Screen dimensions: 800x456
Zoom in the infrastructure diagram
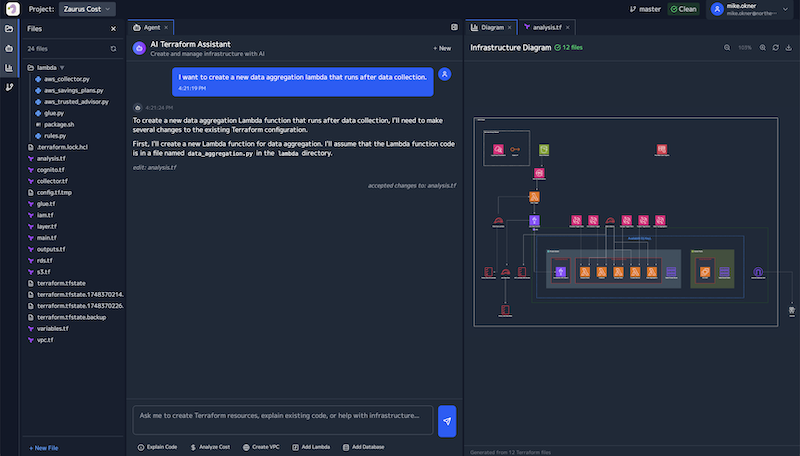pyautogui.click(x=762, y=48)
